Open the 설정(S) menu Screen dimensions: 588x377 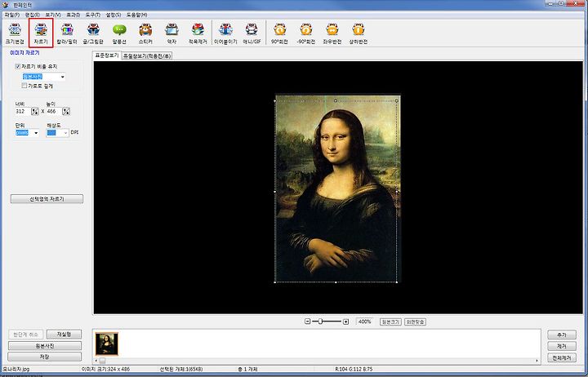pyautogui.click(x=114, y=15)
